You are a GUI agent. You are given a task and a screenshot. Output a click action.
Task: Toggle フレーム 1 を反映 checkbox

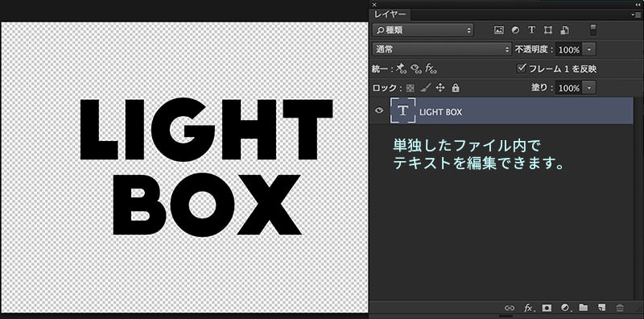point(521,68)
